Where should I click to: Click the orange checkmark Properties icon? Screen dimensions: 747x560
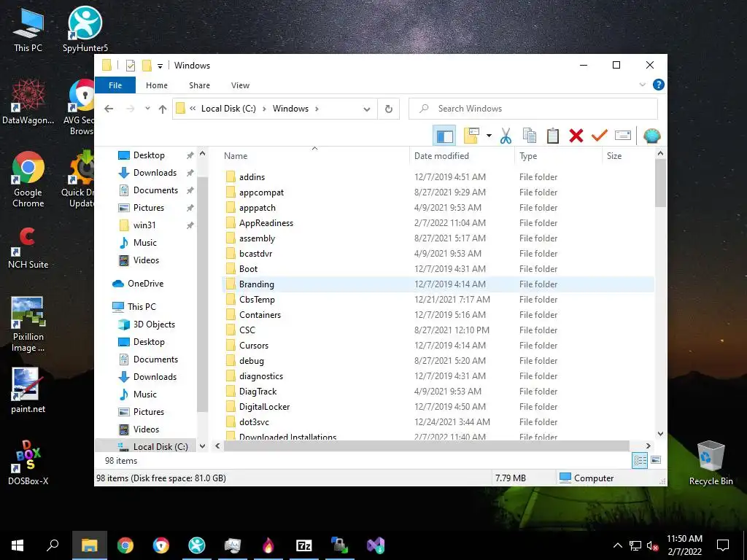coord(600,136)
